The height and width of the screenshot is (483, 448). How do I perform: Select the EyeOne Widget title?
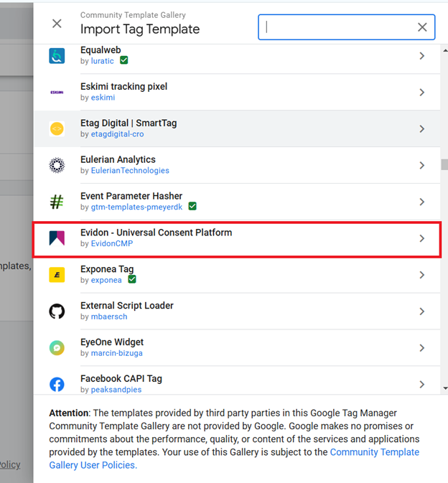pos(112,342)
